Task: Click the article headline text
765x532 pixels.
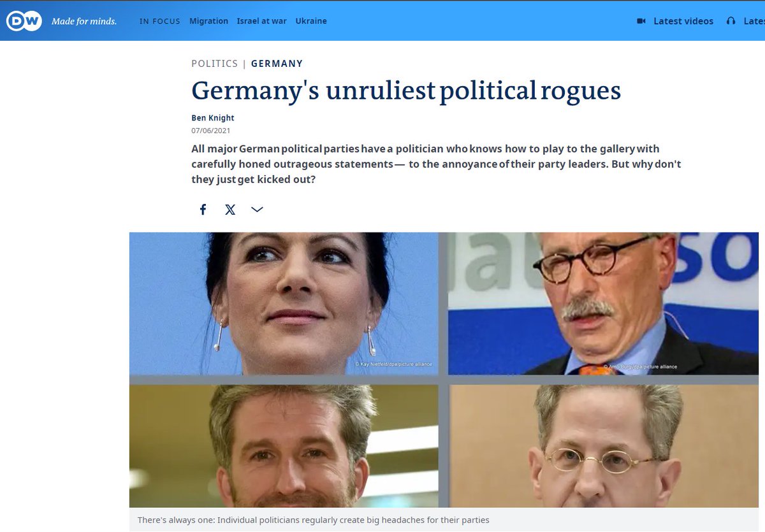Action: [406, 90]
